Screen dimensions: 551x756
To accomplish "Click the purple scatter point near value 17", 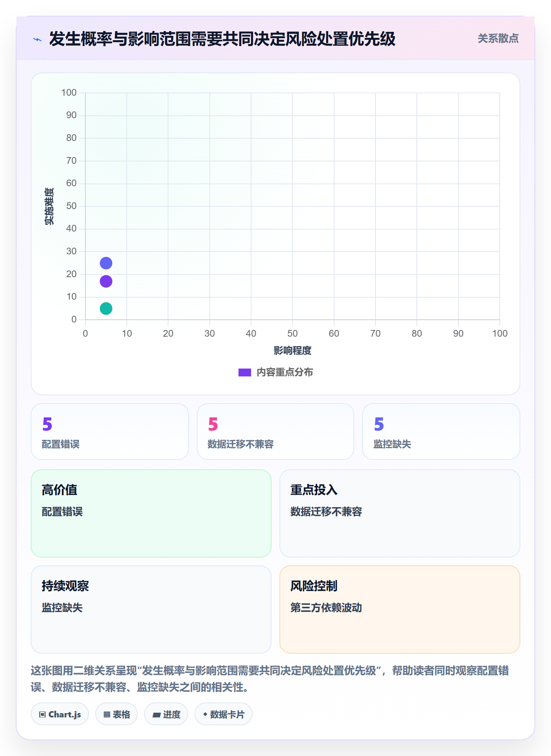I will pyautogui.click(x=106, y=281).
